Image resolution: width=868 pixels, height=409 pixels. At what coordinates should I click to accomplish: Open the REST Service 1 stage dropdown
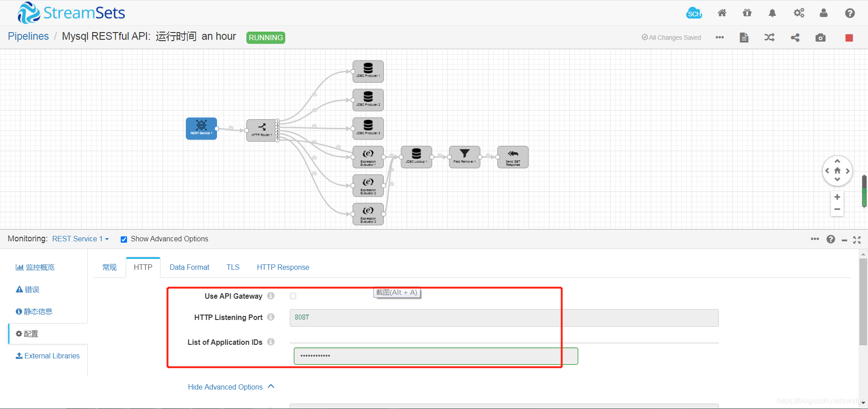(x=80, y=239)
